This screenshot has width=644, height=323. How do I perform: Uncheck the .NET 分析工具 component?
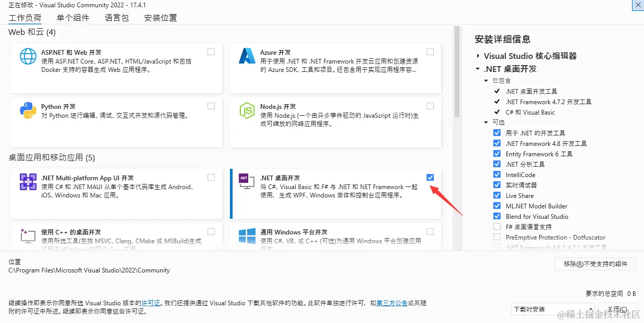coord(497,164)
